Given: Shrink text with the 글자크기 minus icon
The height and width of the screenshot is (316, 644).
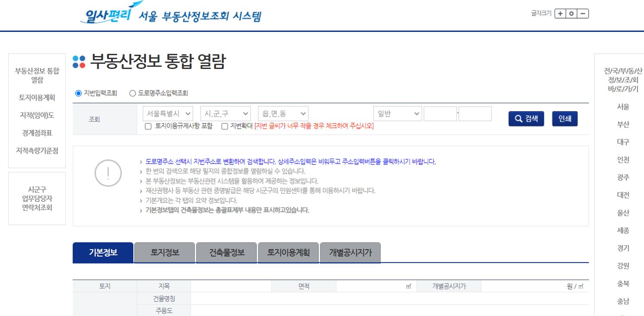Looking at the screenshot, I should point(584,13).
